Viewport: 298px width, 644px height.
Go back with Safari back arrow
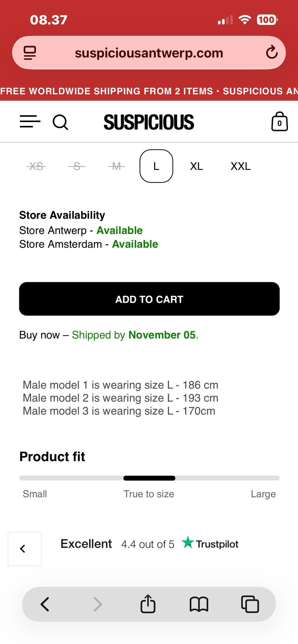coord(45,604)
